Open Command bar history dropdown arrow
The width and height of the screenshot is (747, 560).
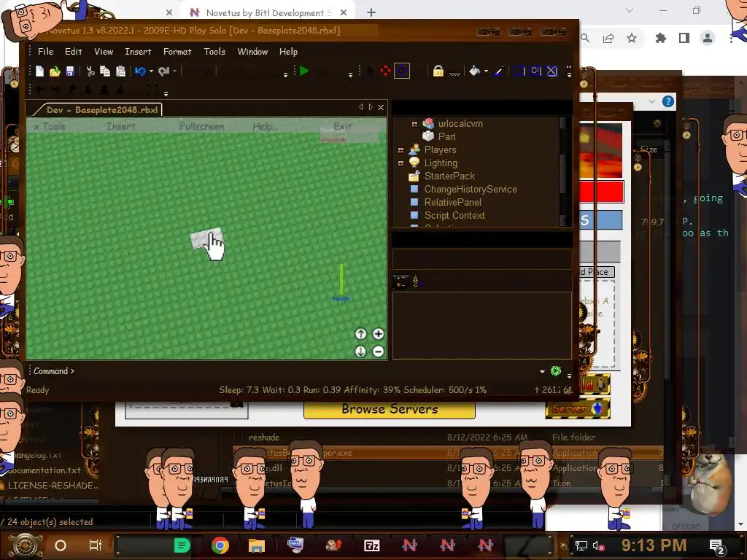(542, 371)
